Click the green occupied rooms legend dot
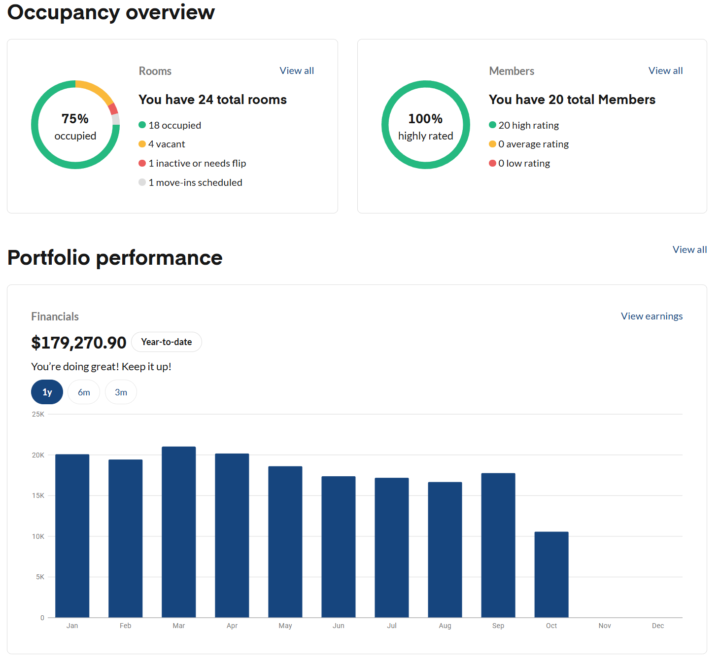The height and width of the screenshot is (668, 720). click(143, 126)
